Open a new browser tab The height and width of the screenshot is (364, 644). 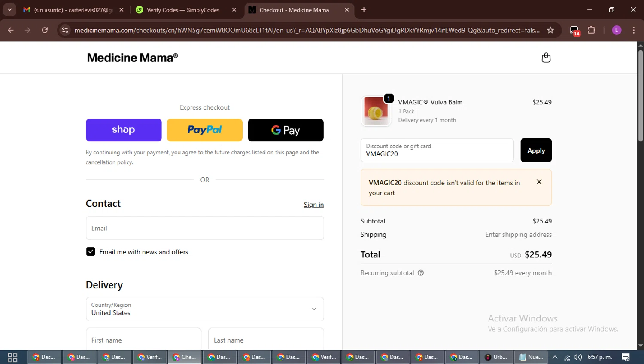(x=364, y=10)
